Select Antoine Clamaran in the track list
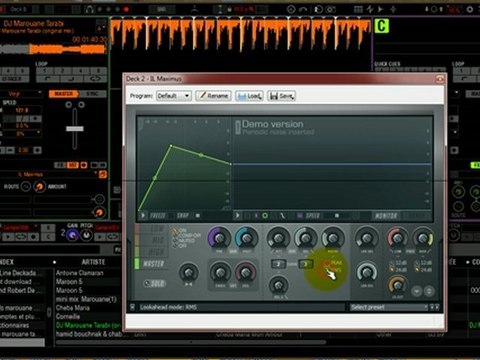Screen dimensions: 480x360 pyautogui.click(x=80, y=273)
